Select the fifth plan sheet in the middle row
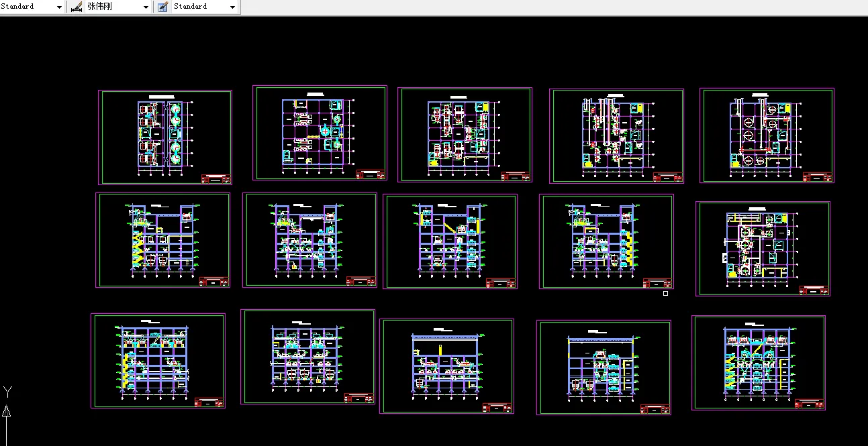Image resolution: width=868 pixels, height=446 pixels. [763, 249]
